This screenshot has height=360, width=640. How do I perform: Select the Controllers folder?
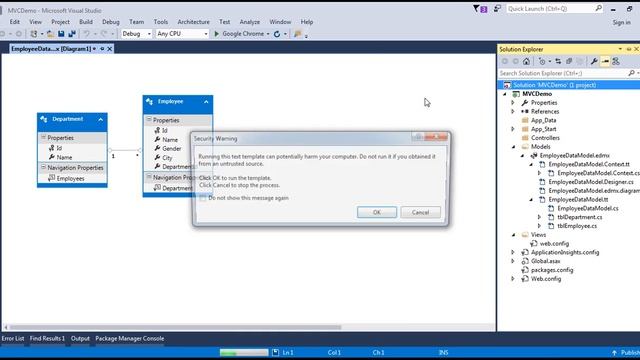click(545, 138)
